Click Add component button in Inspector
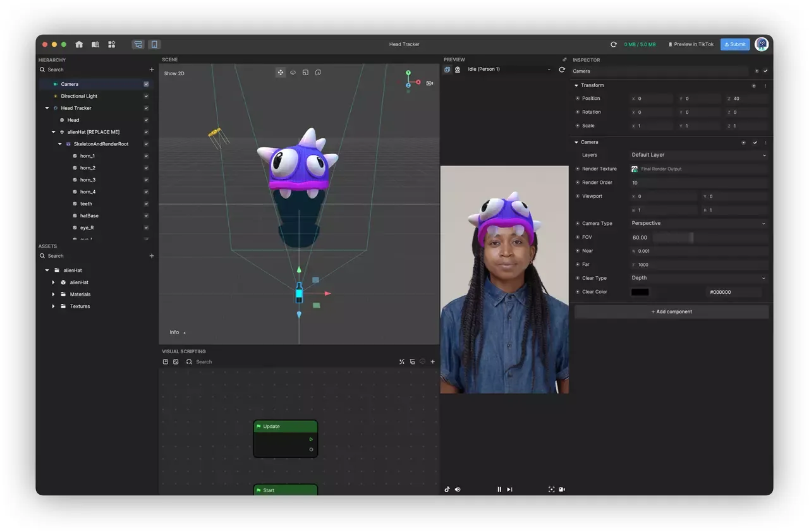Screen dimensions: 809x532 (x=671, y=311)
